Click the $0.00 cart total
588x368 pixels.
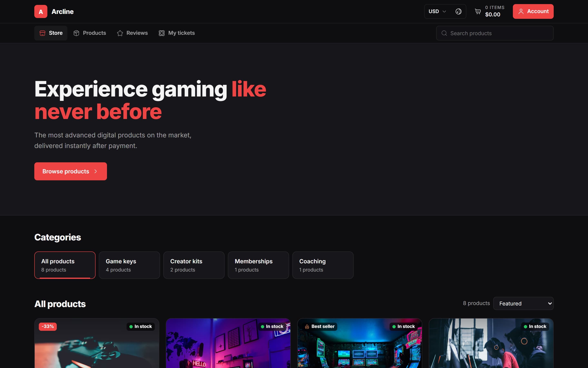pyautogui.click(x=492, y=15)
